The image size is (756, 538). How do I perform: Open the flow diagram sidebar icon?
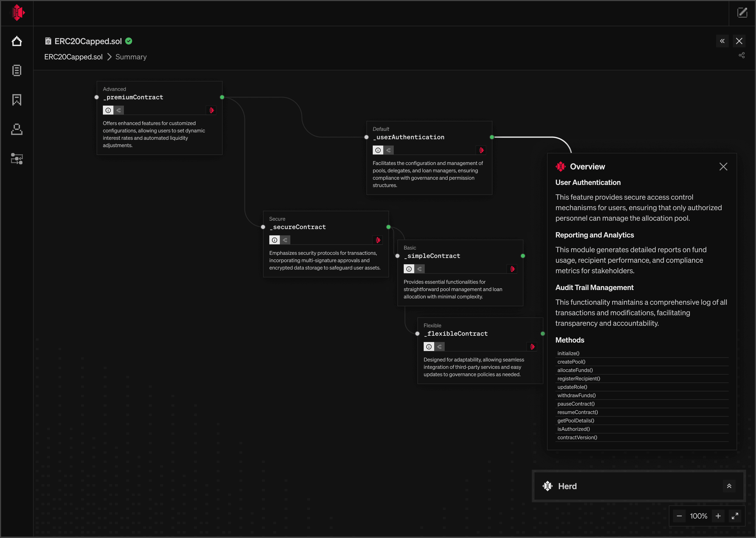(17, 159)
